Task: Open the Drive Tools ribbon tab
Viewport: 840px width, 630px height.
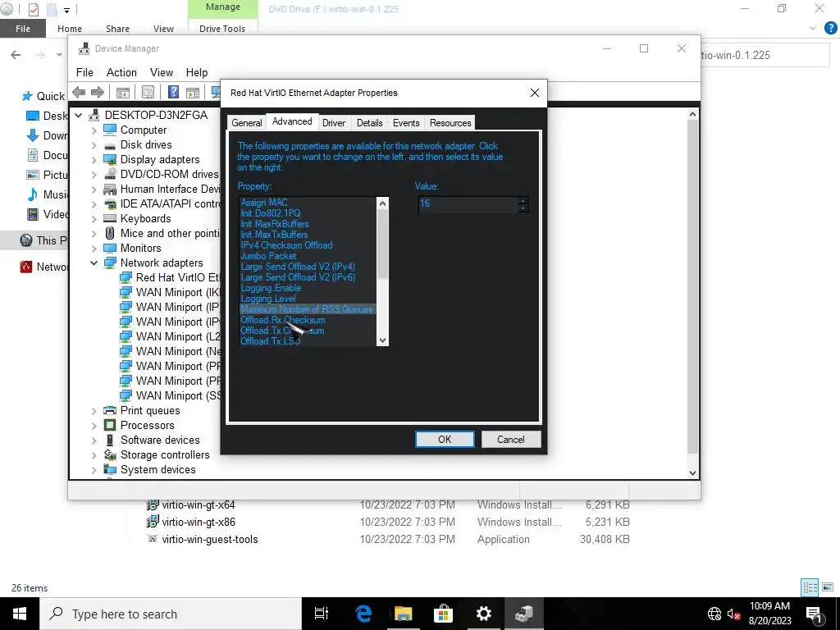Action: coord(222,29)
